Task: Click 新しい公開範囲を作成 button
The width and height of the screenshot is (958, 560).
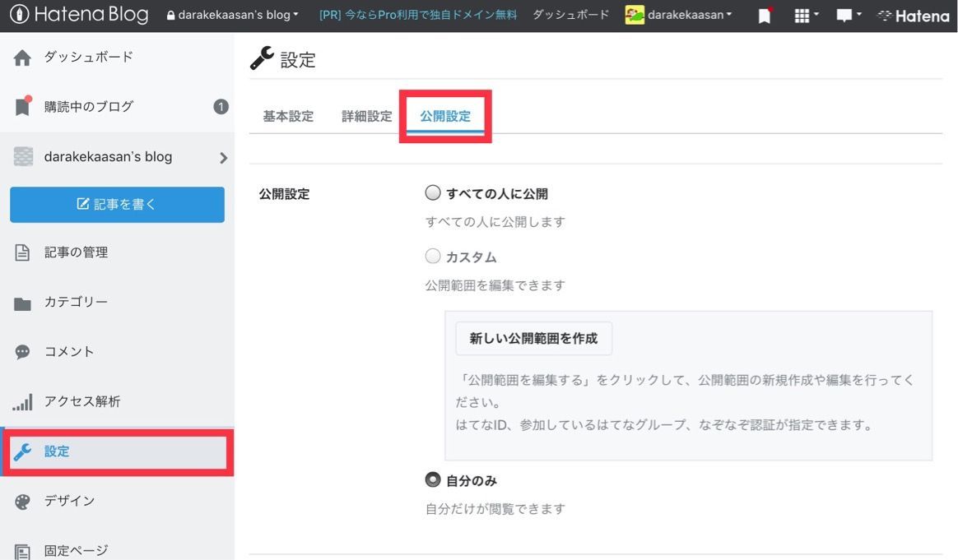Action: (533, 338)
